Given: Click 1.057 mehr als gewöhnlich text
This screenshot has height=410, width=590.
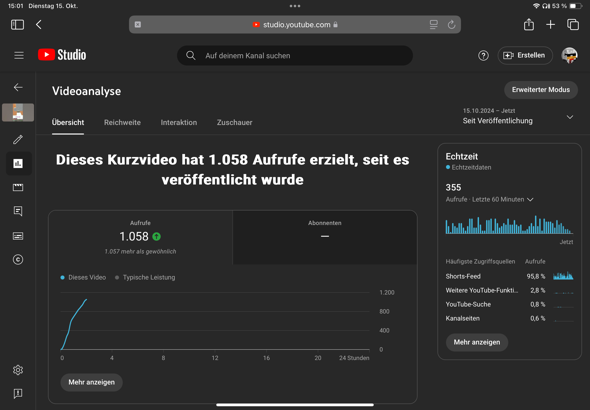Looking at the screenshot, I should pyautogui.click(x=140, y=252).
